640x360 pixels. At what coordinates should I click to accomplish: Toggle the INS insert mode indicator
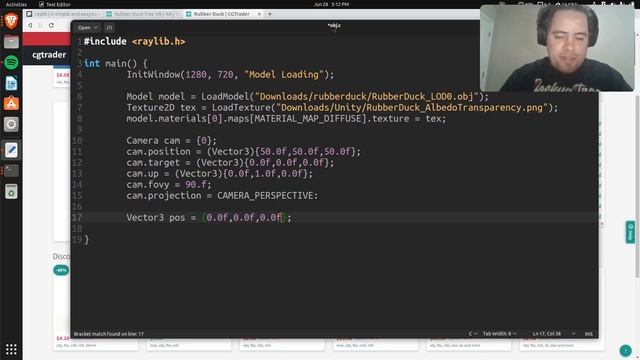click(x=589, y=334)
